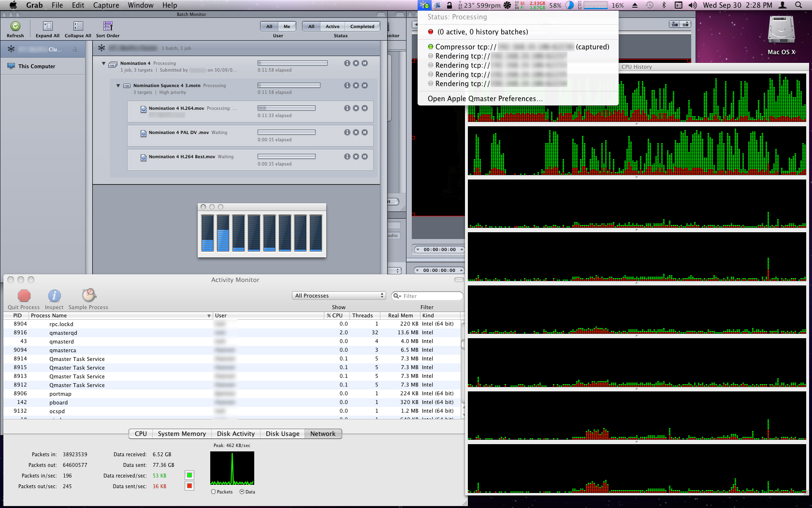The width and height of the screenshot is (812, 508).
Task: Pause the Nomination Squence 4 3.motn job
Action: (x=364, y=86)
